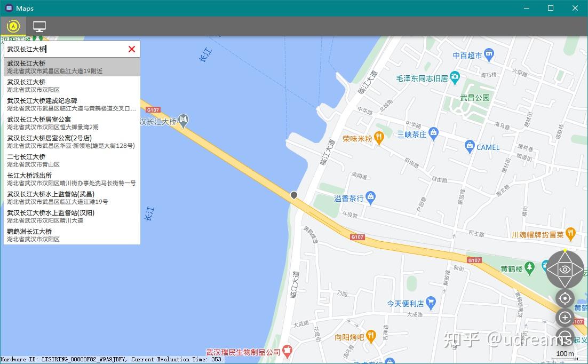Click the zoom-out control below the plus button
The image size is (588, 364).
click(565, 336)
